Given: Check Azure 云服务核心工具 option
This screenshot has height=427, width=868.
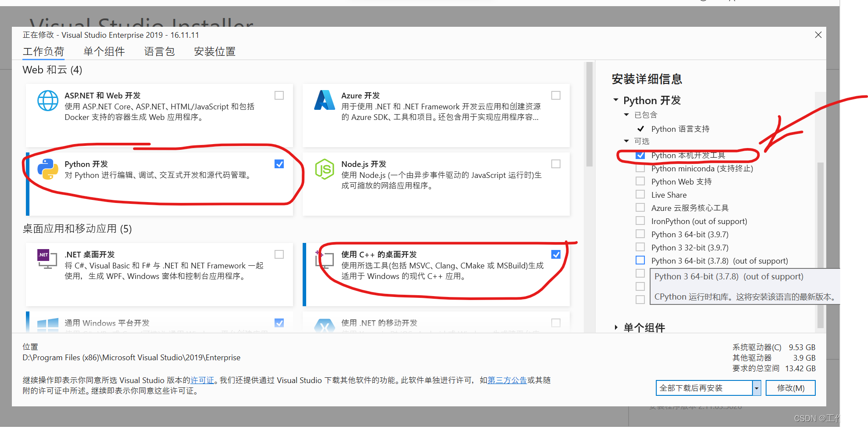Looking at the screenshot, I should click(x=640, y=207).
